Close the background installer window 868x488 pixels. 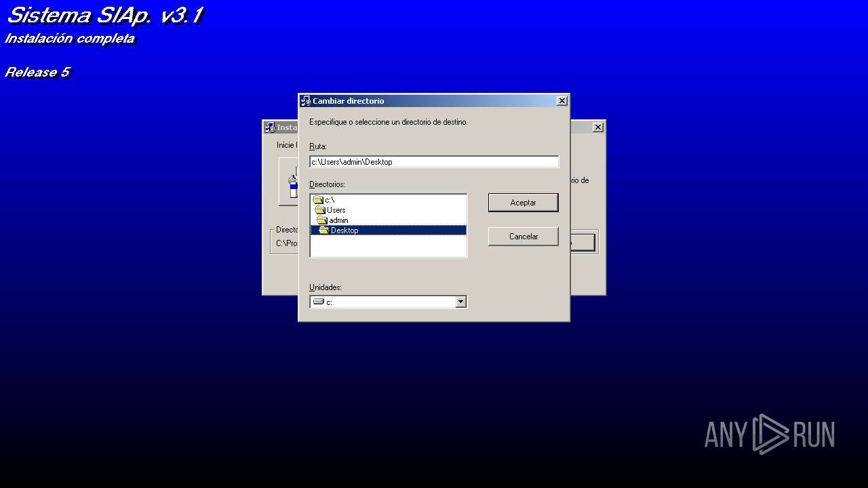tap(597, 127)
